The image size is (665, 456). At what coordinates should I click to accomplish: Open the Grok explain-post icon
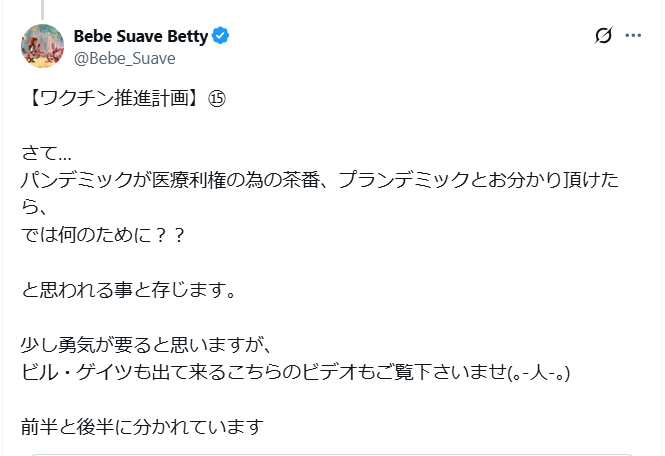click(603, 36)
